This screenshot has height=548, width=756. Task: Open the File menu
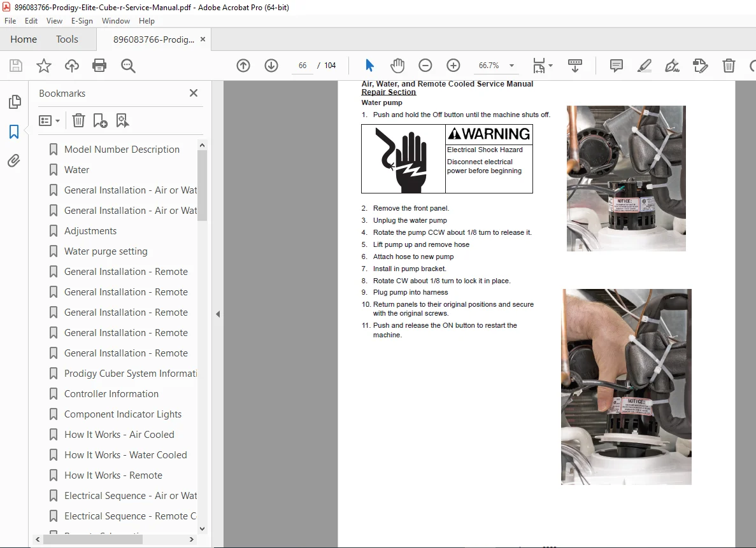click(x=10, y=21)
